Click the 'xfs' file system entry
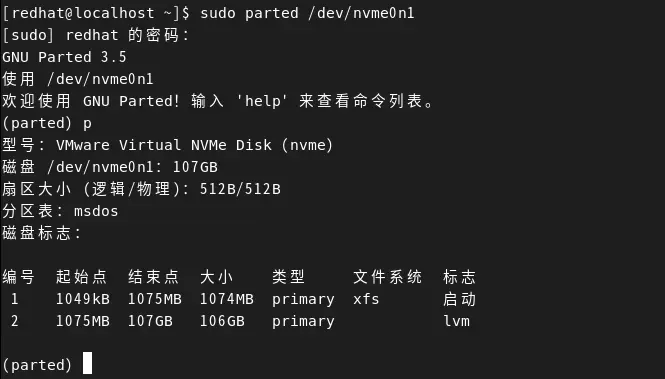This screenshot has height=379, width=665. [366, 299]
